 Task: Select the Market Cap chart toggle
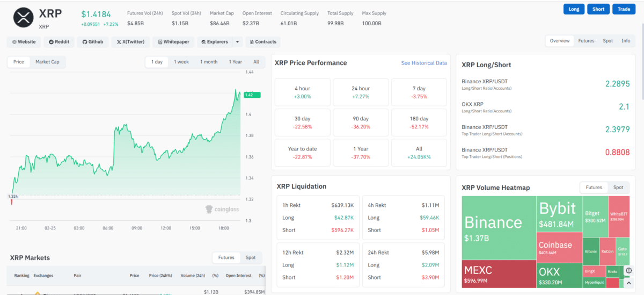[47, 62]
